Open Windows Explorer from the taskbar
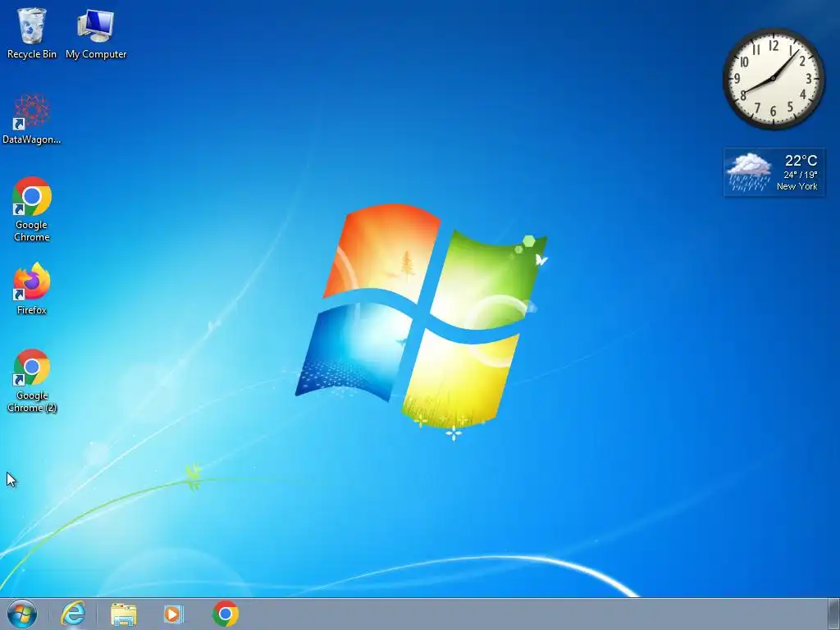The image size is (840, 630). point(123,614)
